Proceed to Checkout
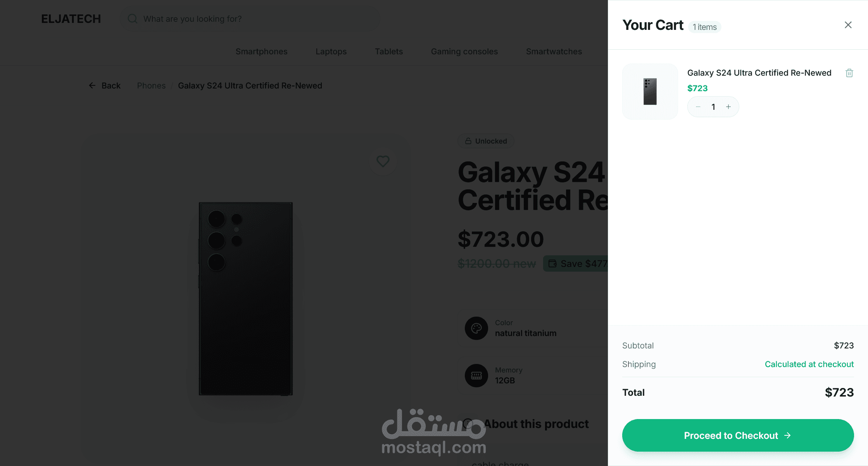 coord(737,435)
